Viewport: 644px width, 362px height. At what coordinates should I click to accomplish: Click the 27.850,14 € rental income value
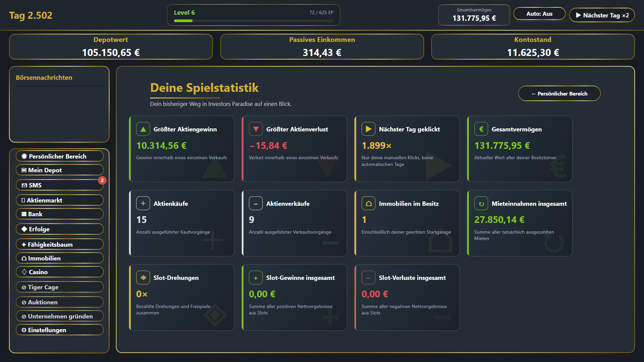tap(499, 220)
